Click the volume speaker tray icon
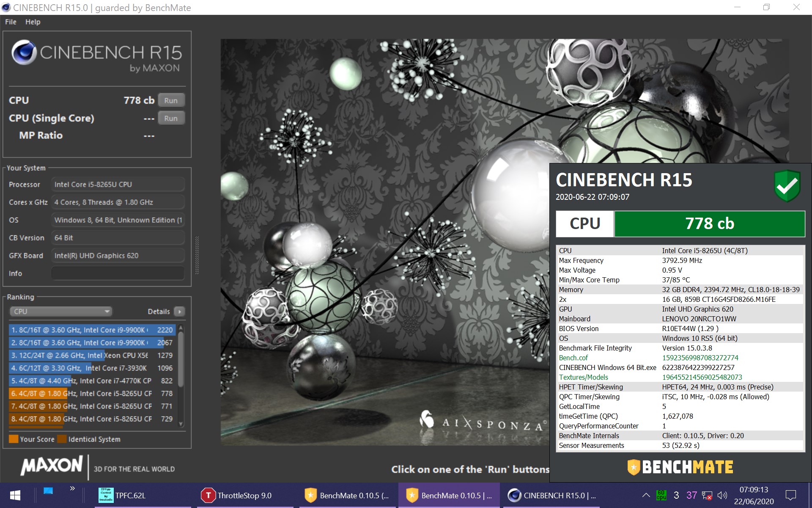The height and width of the screenshot is (508, 812). pos(722,495)
